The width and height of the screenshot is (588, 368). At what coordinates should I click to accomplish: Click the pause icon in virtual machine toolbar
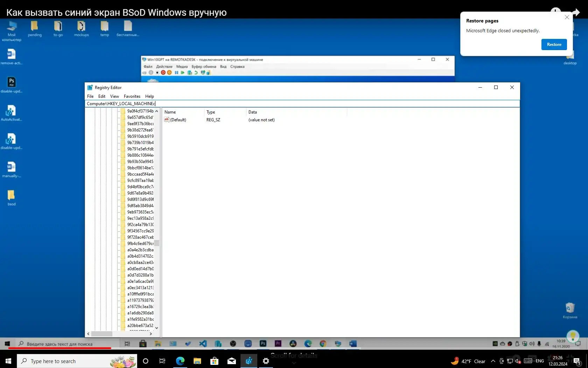(x=176, y=73)
